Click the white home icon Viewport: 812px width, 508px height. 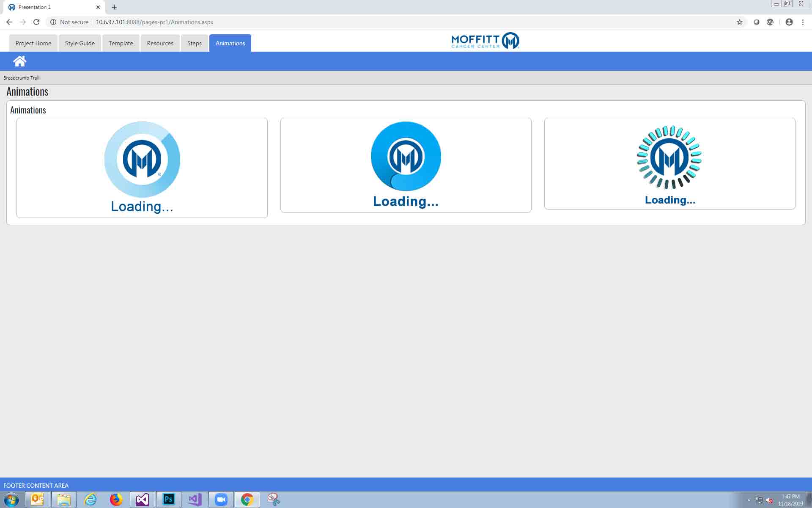click(x=19, y=61)
